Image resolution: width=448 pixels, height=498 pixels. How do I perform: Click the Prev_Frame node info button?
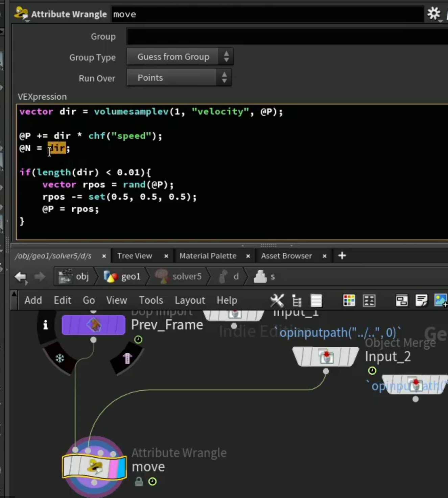pyautogui.click(x=45, y=325)
